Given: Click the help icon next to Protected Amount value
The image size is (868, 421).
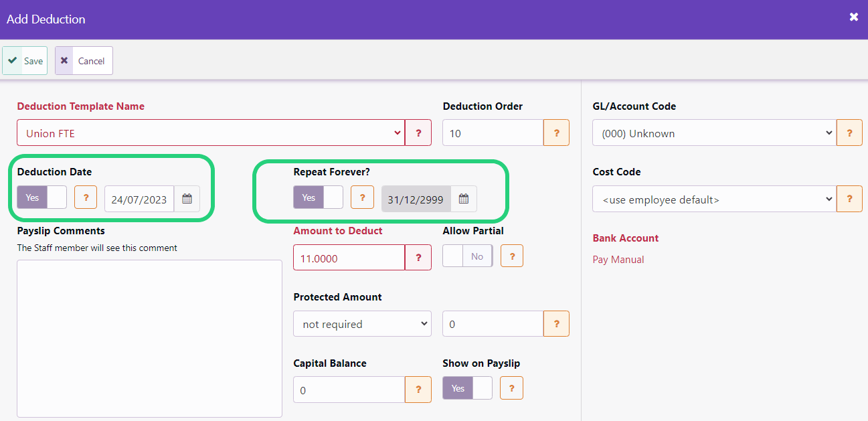Looking at the screenshot, I should (x=557, y=323).
